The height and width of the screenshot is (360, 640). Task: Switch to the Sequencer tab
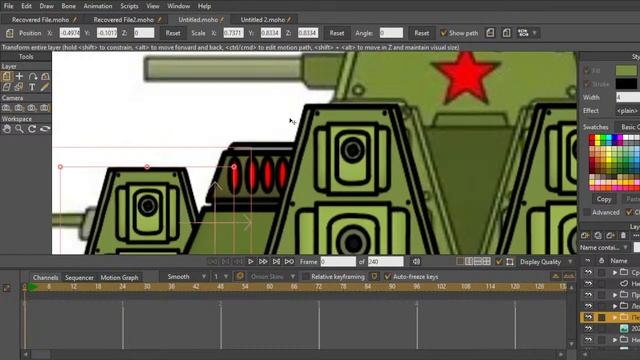(x=79, y=278)
